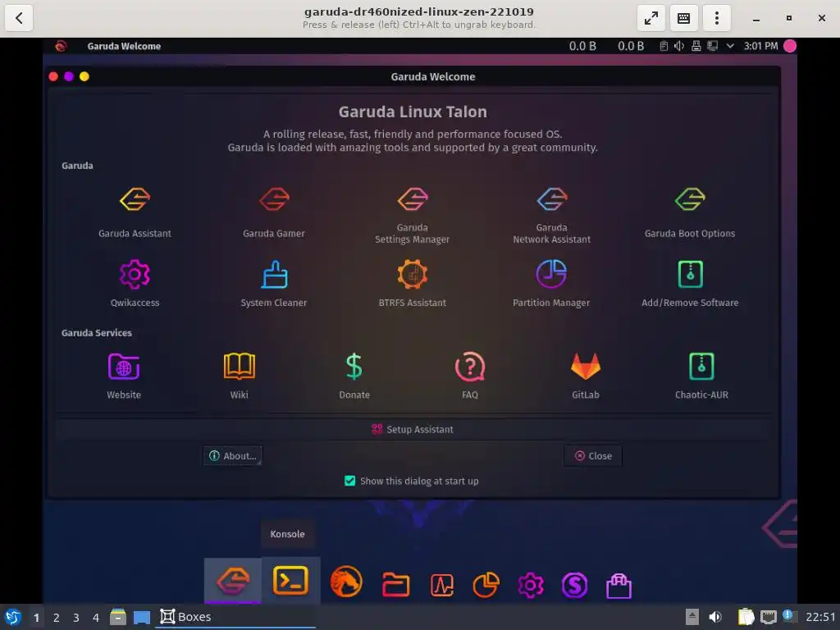Open the horse browser icon in dock
This screenshot has height=630, width=840.
pyautogui.click(x=346, y=582)
